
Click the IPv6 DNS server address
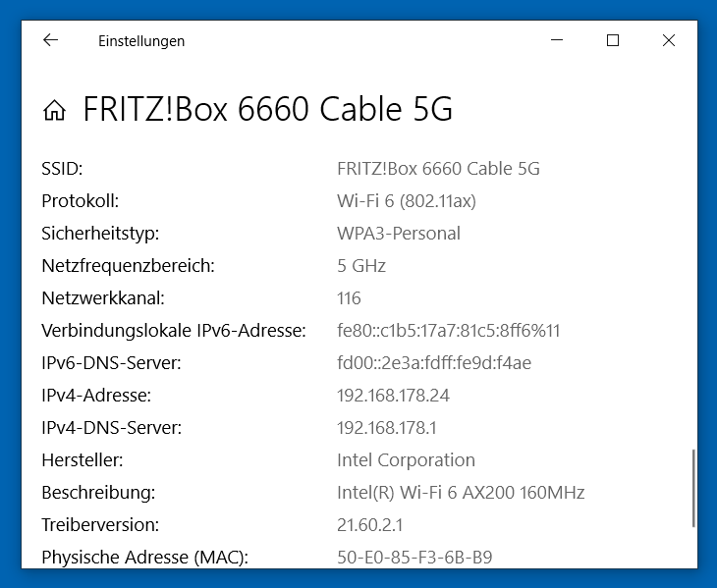tap(433, 363)
